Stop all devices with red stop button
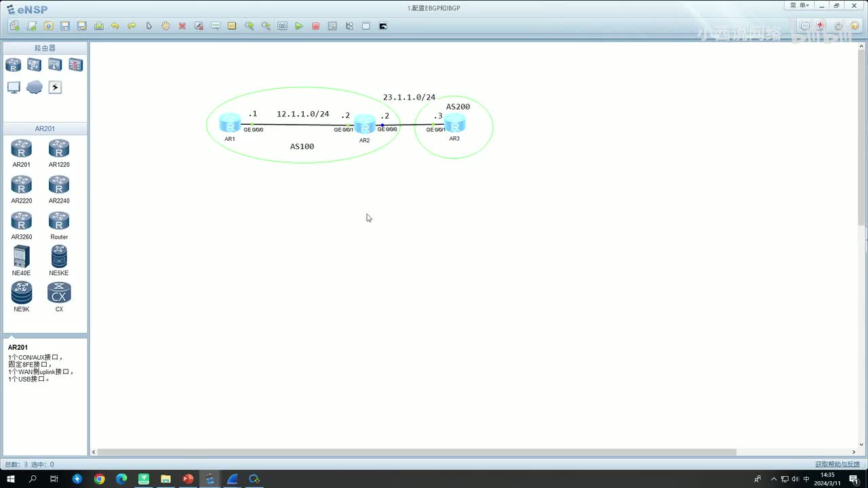868x488 pixels. tap(316, 26)
